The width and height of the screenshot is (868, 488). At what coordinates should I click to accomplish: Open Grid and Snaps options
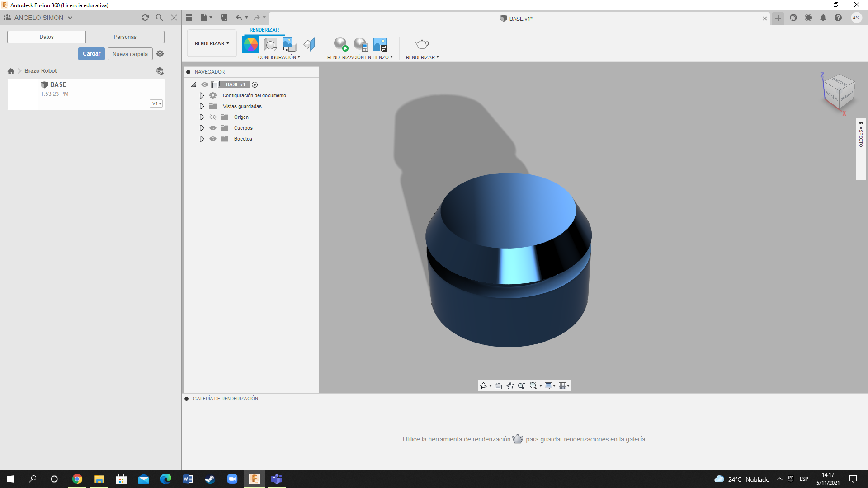562,386
